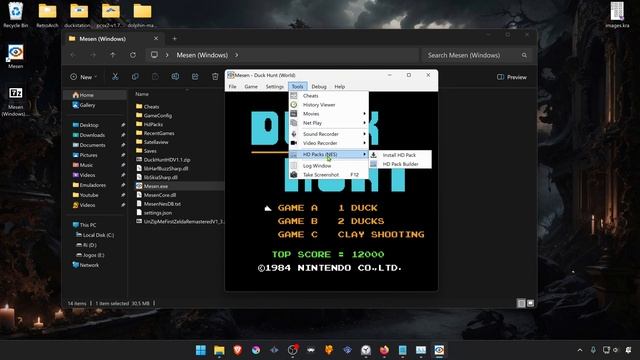
Task: Open the RetroArch desktop folder
Action: (47, 15)
